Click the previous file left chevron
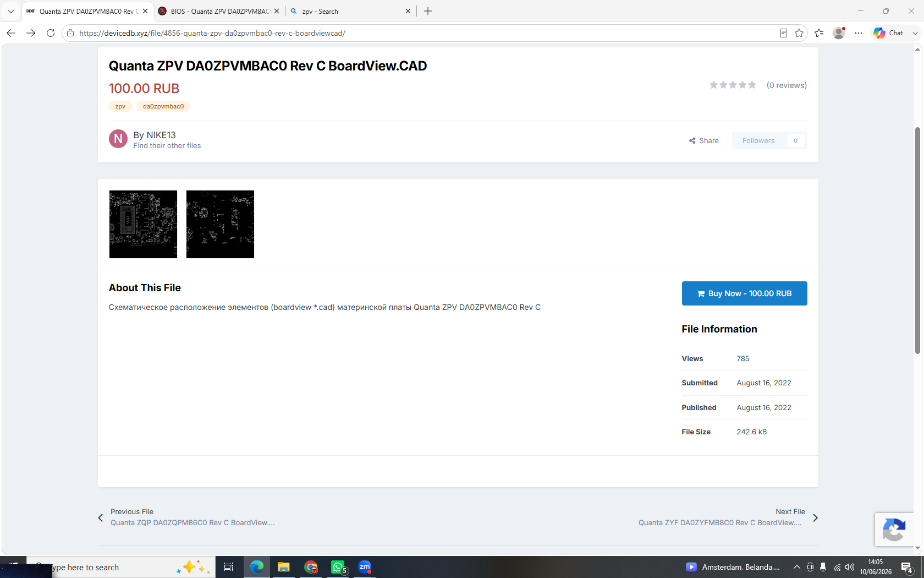 pyautogui.click(x=101, y=518)
